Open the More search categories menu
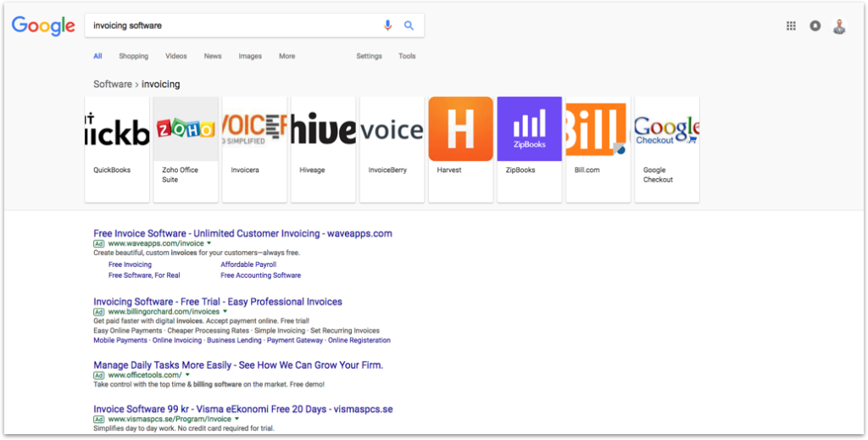Viewport: 868px width, 440px height. coord(287,56)
